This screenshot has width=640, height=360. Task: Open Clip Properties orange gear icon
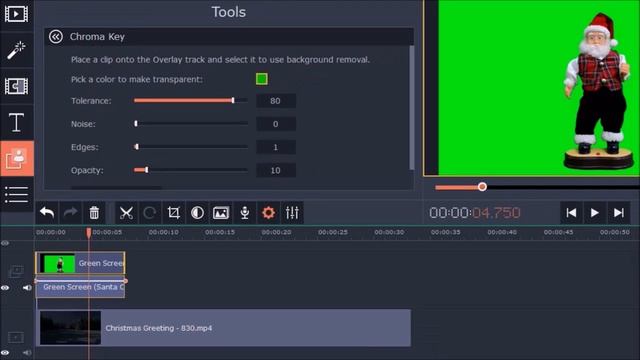[x=268, y=213]
